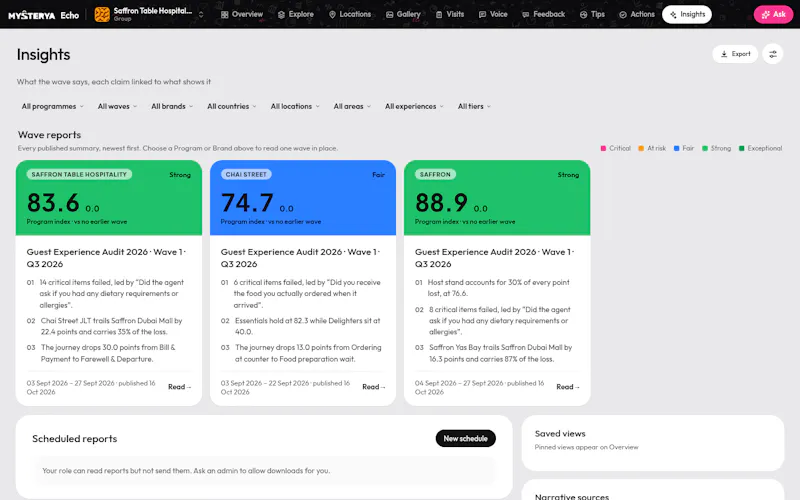800x500 pixels.
Task: Open the All countries dropdown
Action: tap(232, 106)
